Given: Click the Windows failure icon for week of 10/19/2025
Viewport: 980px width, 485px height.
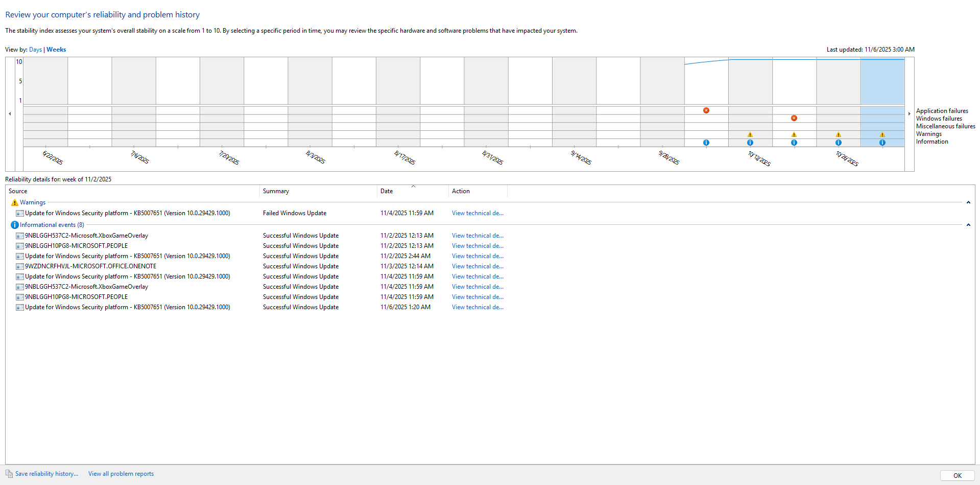Looking at the screenshot, I should [794, 118].
